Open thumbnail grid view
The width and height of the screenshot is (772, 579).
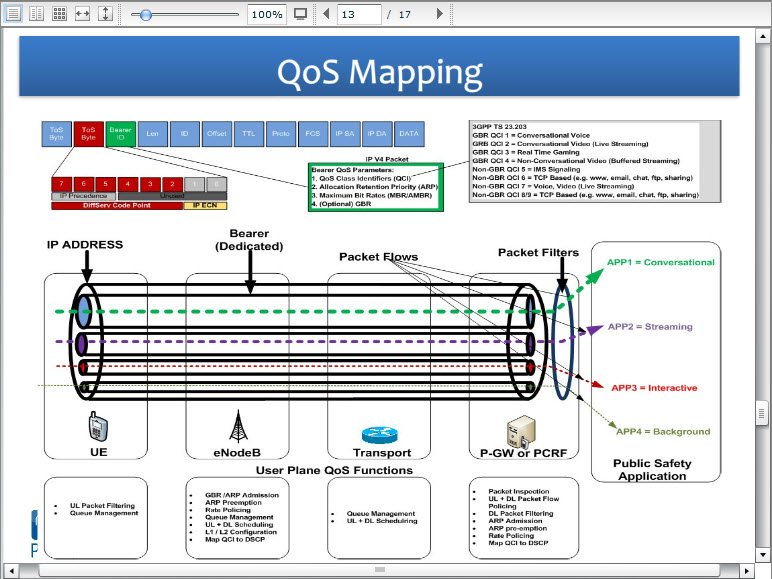click(60, 13)
